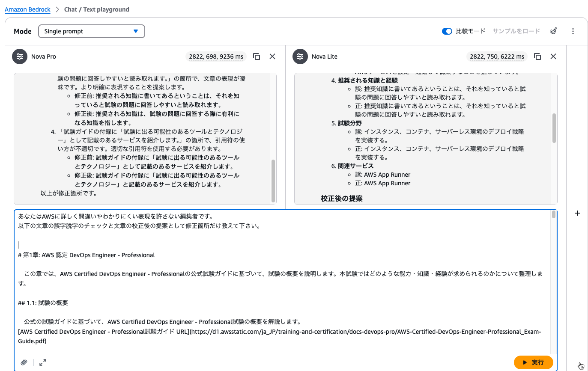588x371 pixels.
Task: Click the 誤: AWS App Runner line
Action: tap(383, 175)
